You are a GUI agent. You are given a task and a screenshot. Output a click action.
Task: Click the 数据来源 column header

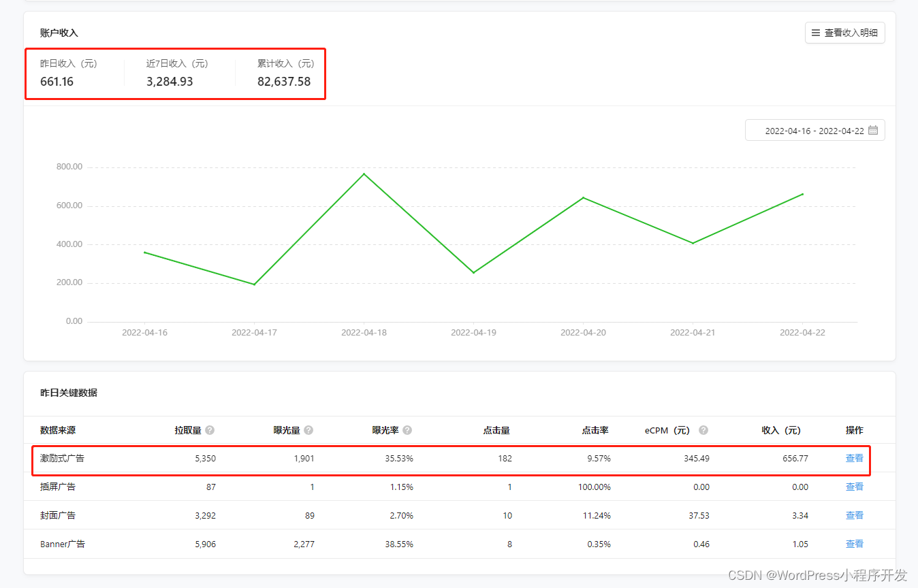58,430
